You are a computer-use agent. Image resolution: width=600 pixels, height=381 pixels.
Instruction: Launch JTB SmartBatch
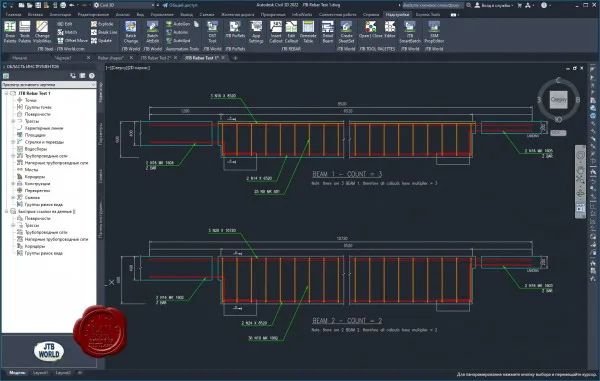[410, 32]
